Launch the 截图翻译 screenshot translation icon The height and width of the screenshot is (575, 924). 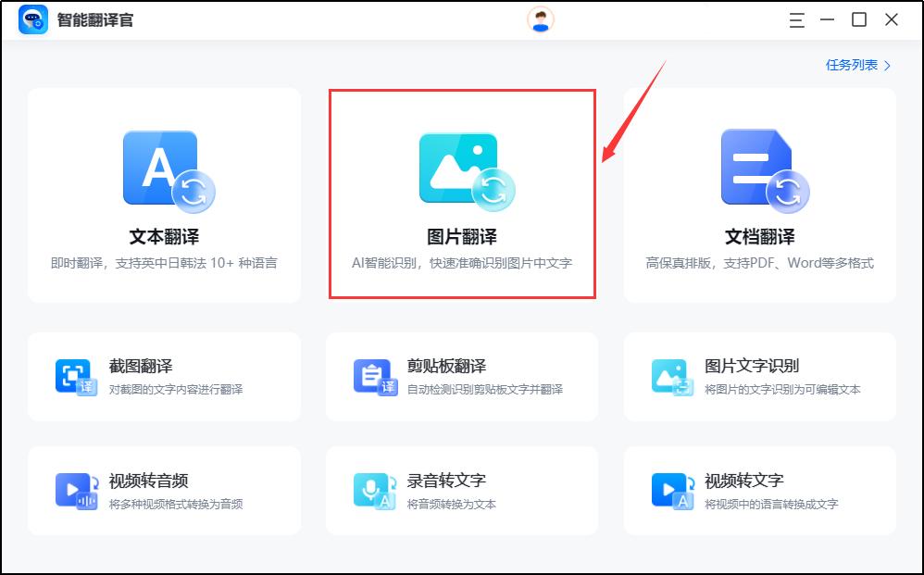point(73,376)
